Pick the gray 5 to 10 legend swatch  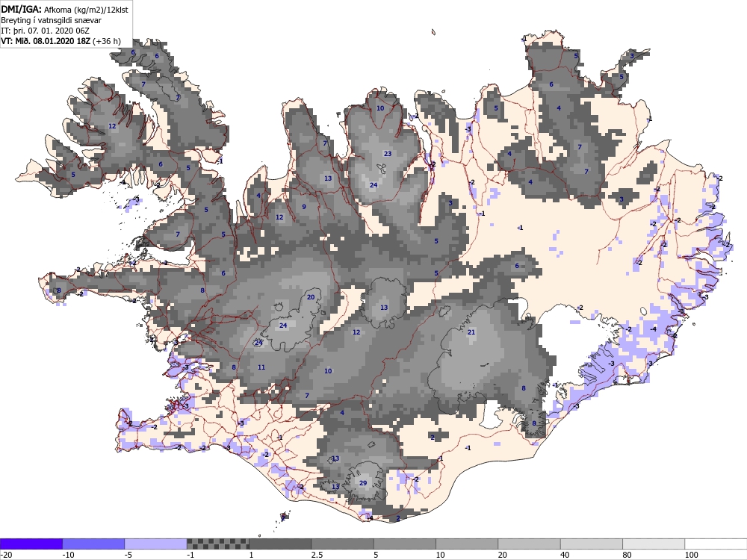point(405,544)
